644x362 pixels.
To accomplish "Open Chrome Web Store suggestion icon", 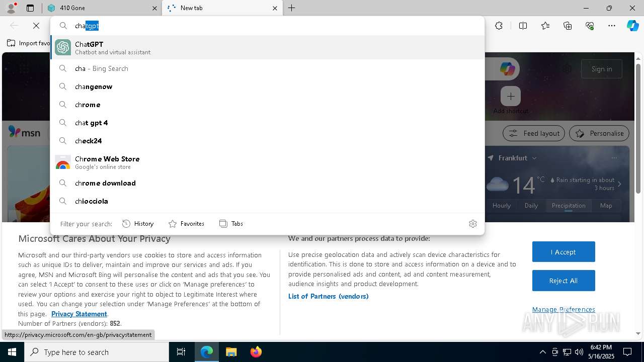I will [63, 162].
